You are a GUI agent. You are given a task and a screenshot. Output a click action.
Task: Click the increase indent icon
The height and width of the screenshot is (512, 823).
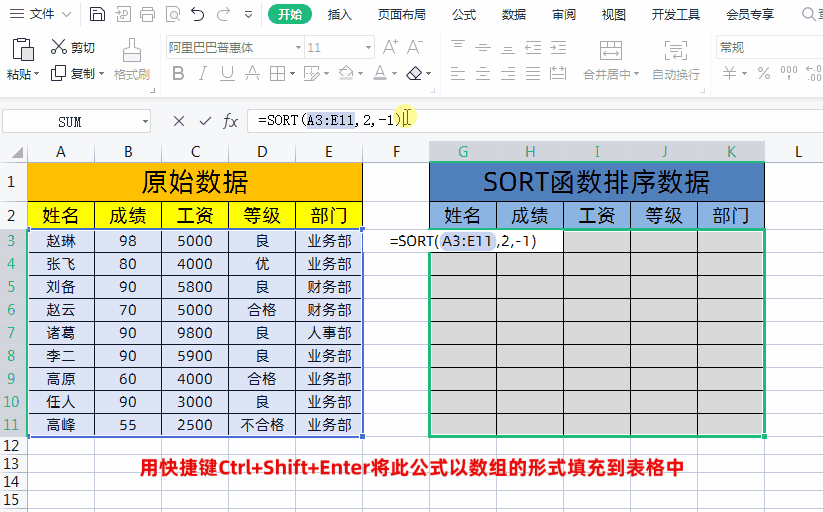[558, 47]
